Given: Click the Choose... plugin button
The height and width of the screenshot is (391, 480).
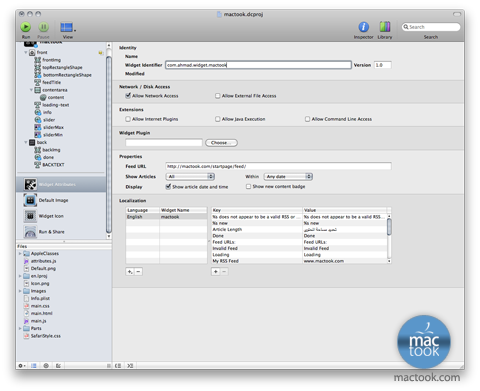Looking at the screenshot, I should [221, 143].
